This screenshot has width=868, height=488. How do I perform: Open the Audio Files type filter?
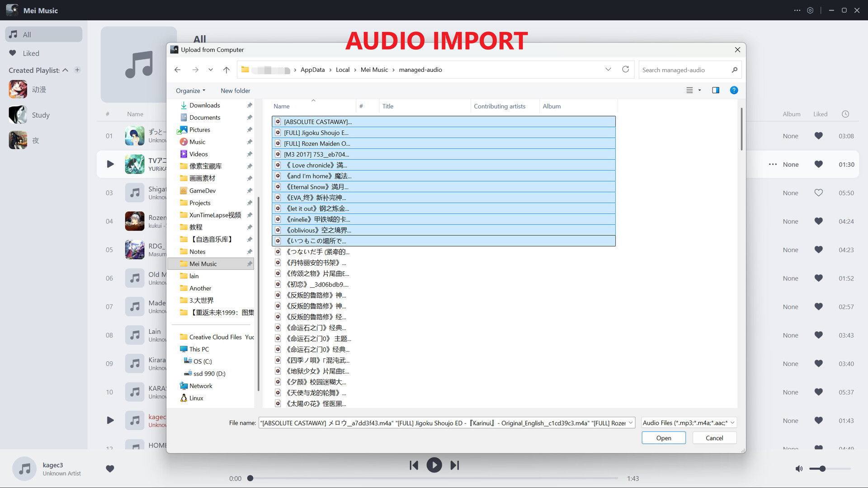coord(689,423)
